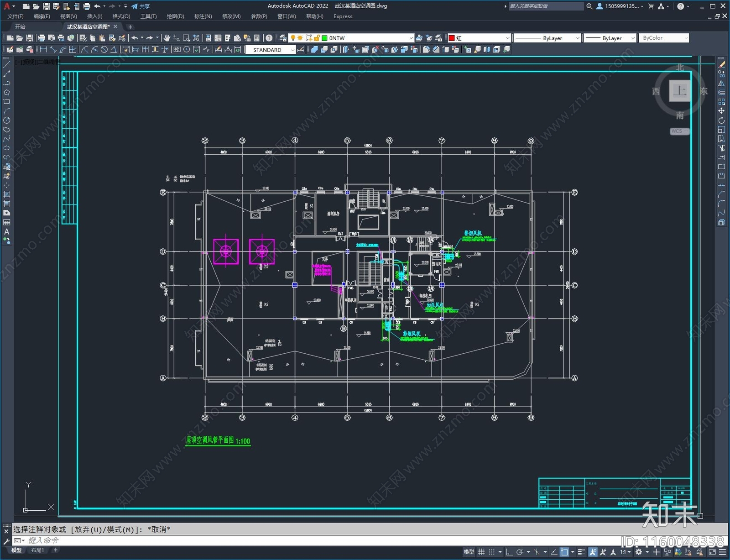Click the 共享 share button
Viewport: 730px width, 560px height.
click(141, 6)
